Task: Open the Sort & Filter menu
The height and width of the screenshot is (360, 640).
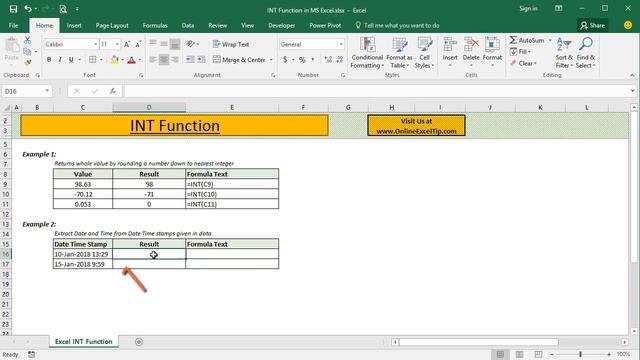Action: pos(564,53)
